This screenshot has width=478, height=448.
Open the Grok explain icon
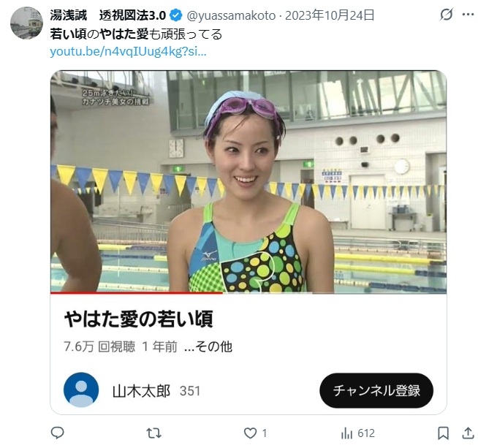[x=447, y=15]
